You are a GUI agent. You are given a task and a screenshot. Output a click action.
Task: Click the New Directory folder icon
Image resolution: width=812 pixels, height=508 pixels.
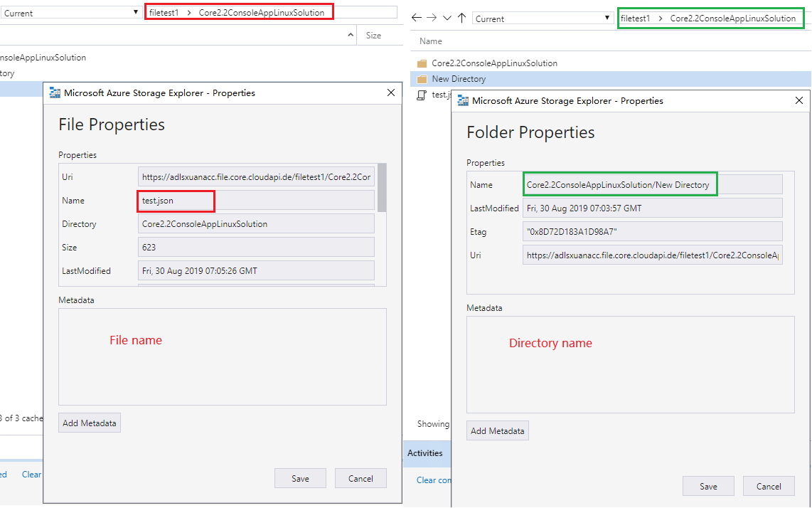point(422,78)
